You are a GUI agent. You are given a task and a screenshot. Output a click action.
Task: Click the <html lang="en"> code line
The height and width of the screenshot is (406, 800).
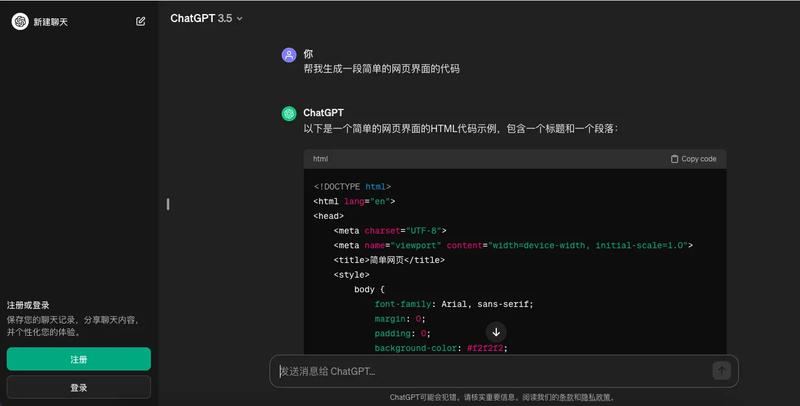[354, 201]
